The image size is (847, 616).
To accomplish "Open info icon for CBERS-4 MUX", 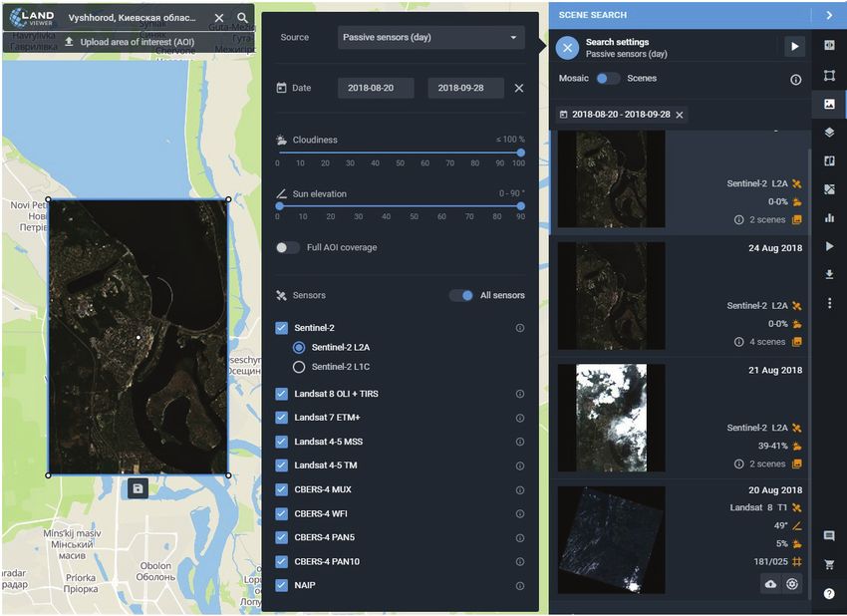I will [x=519, y=490].
